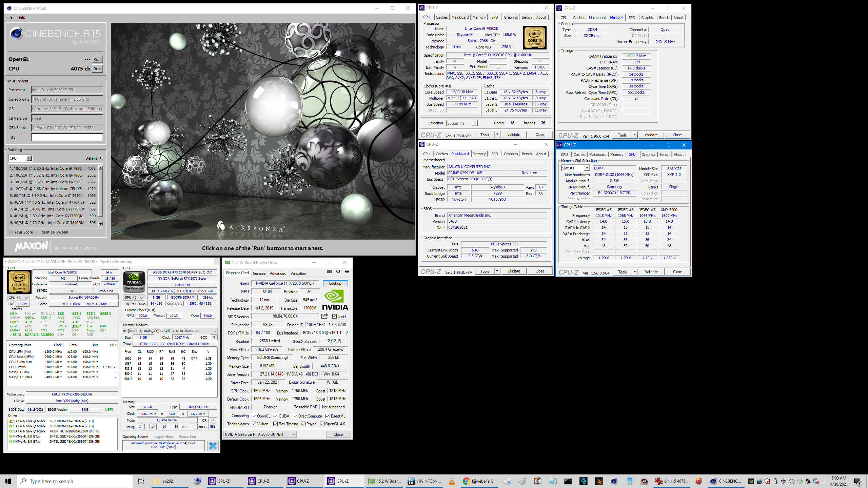
Task: Click the Intel Core i9 logo in HWiNFO
Action: click(19, 282)
